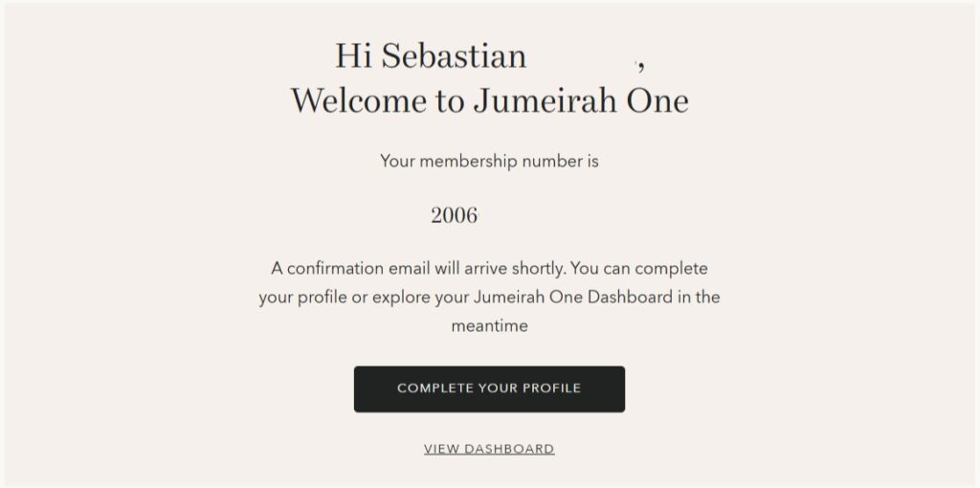The height and width of the screenshot is (488, 980).
Task: Click the comma after the greeting name
Action: [x=640, y=65]
